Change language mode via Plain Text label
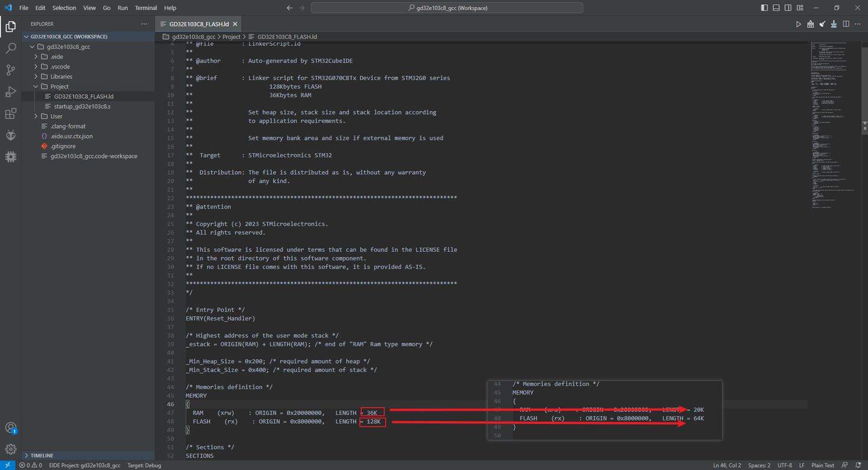Screen dimensions: 868x470 (823, 465)
